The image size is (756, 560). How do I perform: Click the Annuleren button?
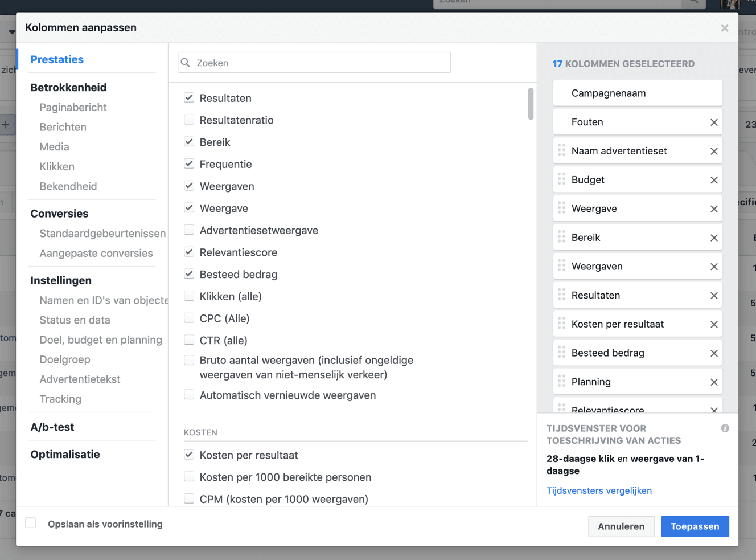tap(621, 526)
